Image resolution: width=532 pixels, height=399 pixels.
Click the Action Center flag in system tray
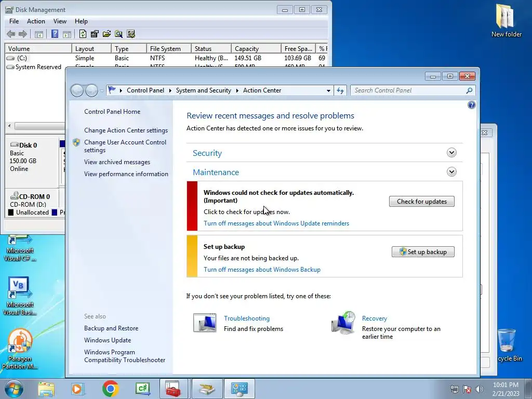[x=467, y=389]
